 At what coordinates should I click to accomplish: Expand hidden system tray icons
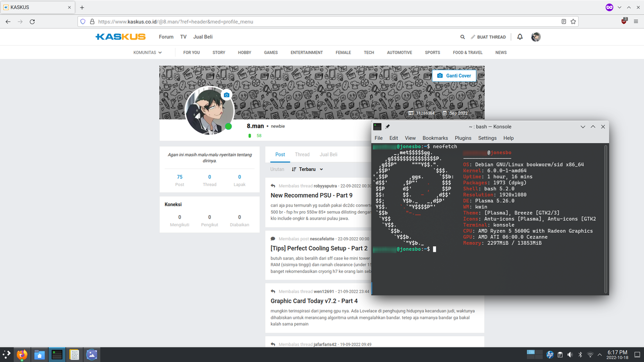point(600,354)
